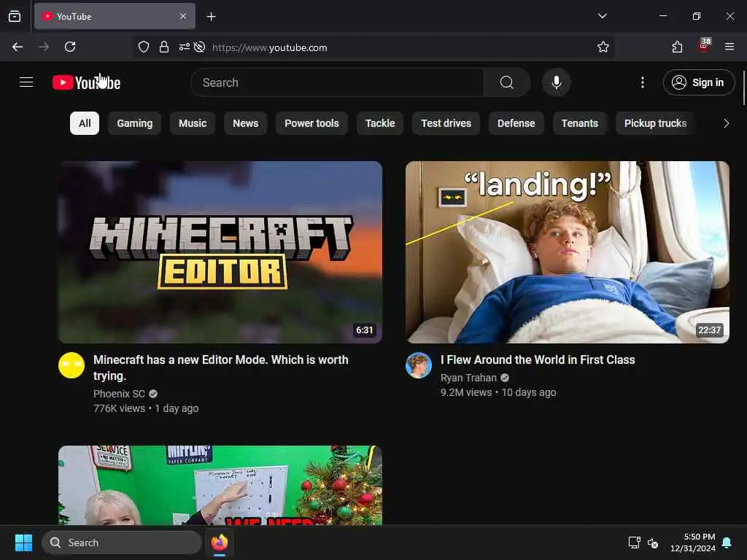List all tabs dropdown arrow
The image size is (747, 560).
point(602,16)
